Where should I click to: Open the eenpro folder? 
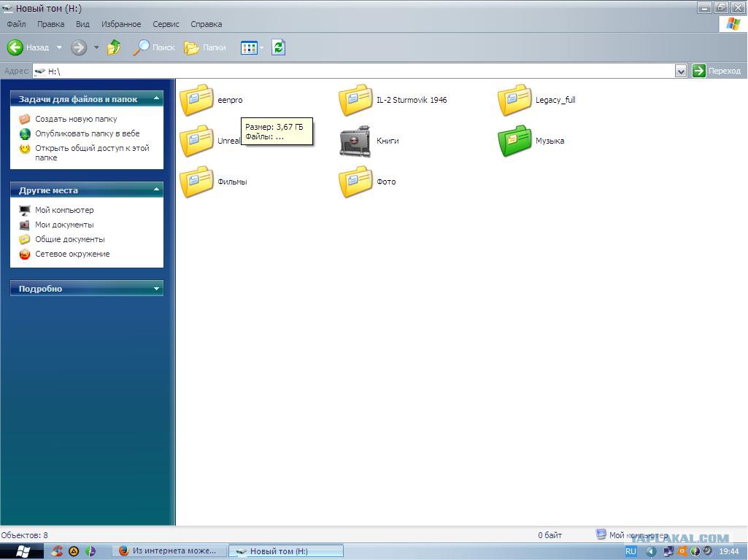(211, 100)
